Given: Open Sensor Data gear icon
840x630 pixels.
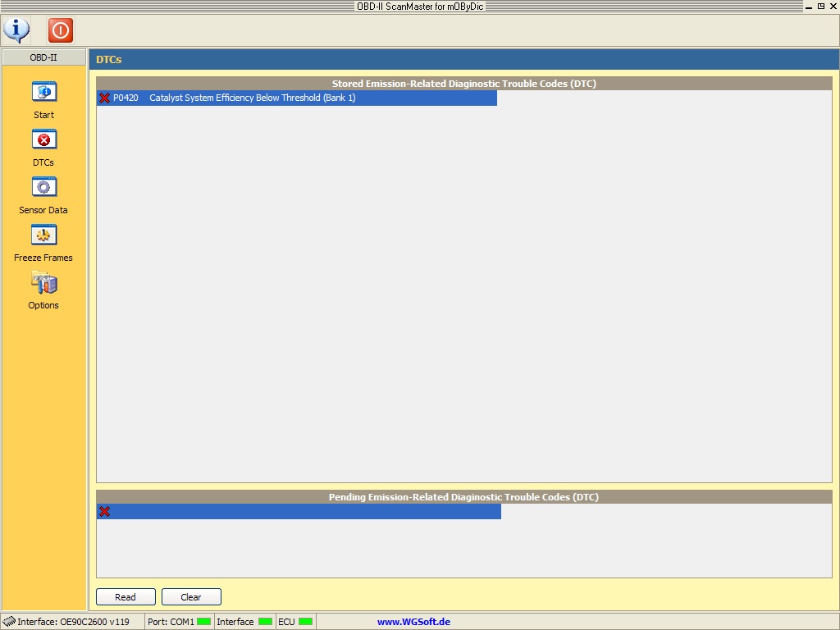Looking at the screenshot, I should coord(43,187).
